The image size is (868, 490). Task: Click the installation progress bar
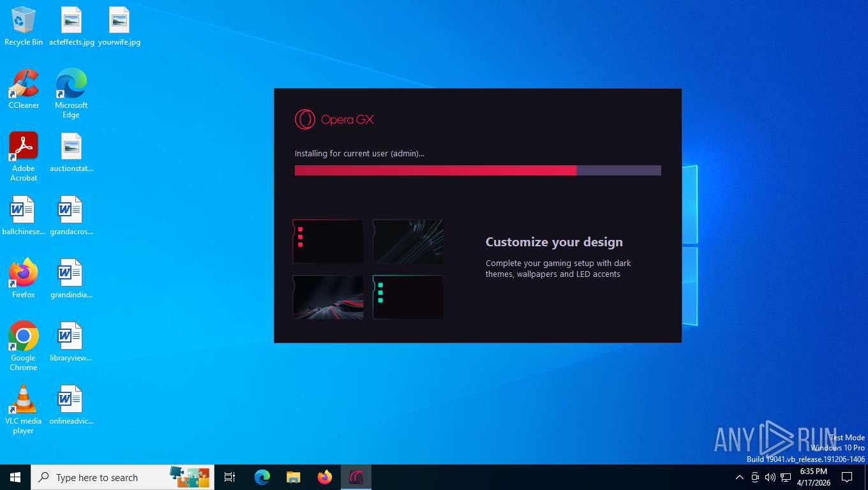[x=477, y=170]
